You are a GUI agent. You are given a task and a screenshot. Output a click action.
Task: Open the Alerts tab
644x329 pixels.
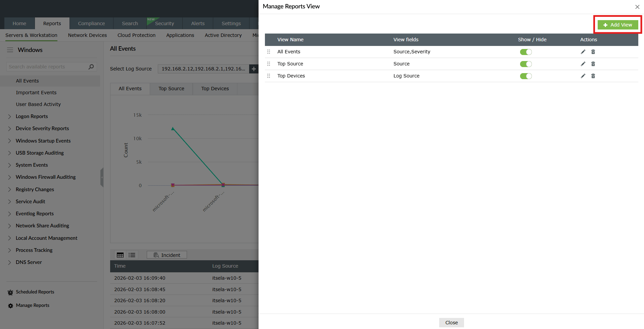pyautogui.click(x=198, y=23)
